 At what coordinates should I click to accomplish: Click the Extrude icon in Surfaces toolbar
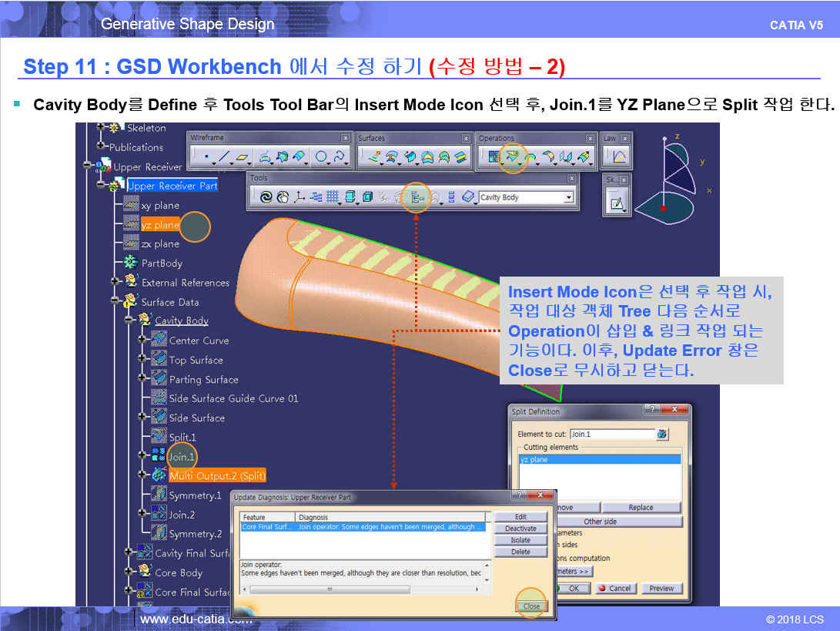coord(373,157)
